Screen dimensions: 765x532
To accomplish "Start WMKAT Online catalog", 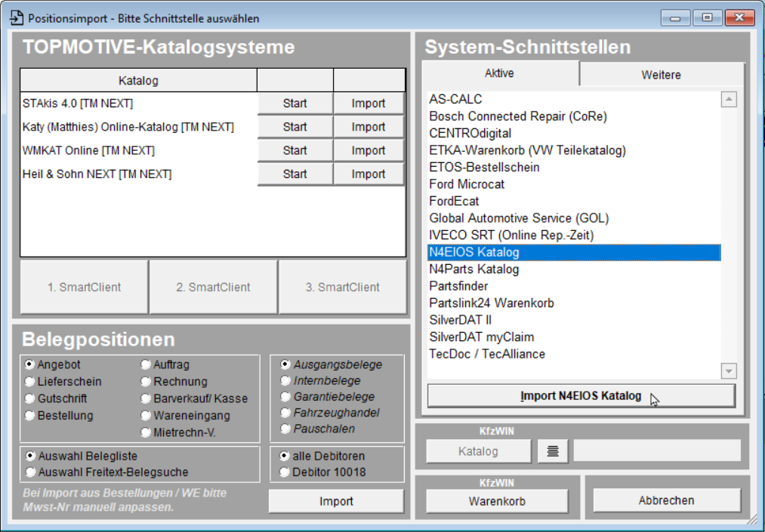I will (295, 150).
